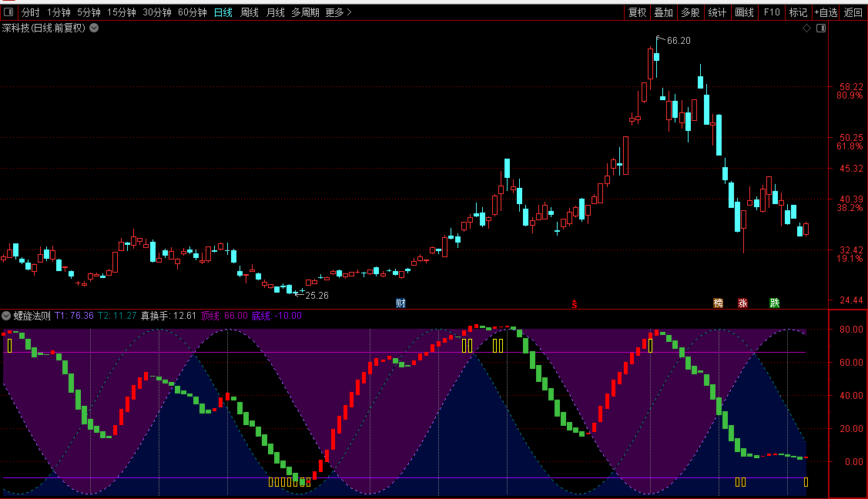
Task: Toggle the left sidebar panel icon
Action: click(x=8, y=12)
